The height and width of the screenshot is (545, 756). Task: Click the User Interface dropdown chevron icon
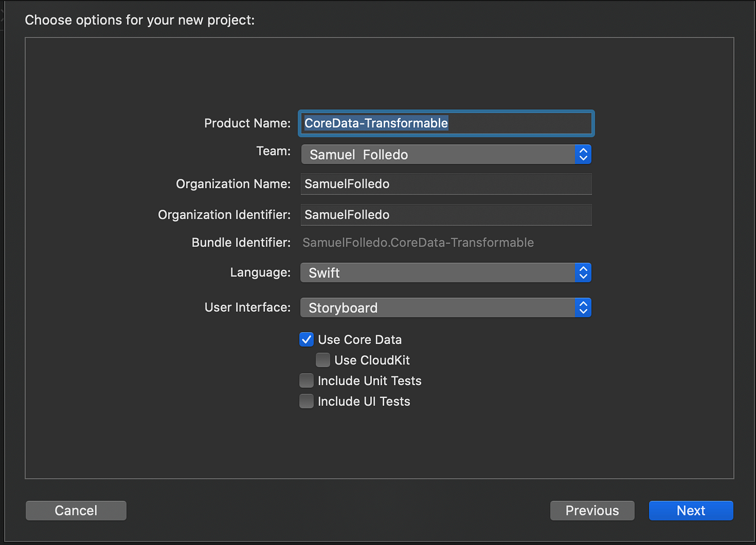(x=583, y=307)
